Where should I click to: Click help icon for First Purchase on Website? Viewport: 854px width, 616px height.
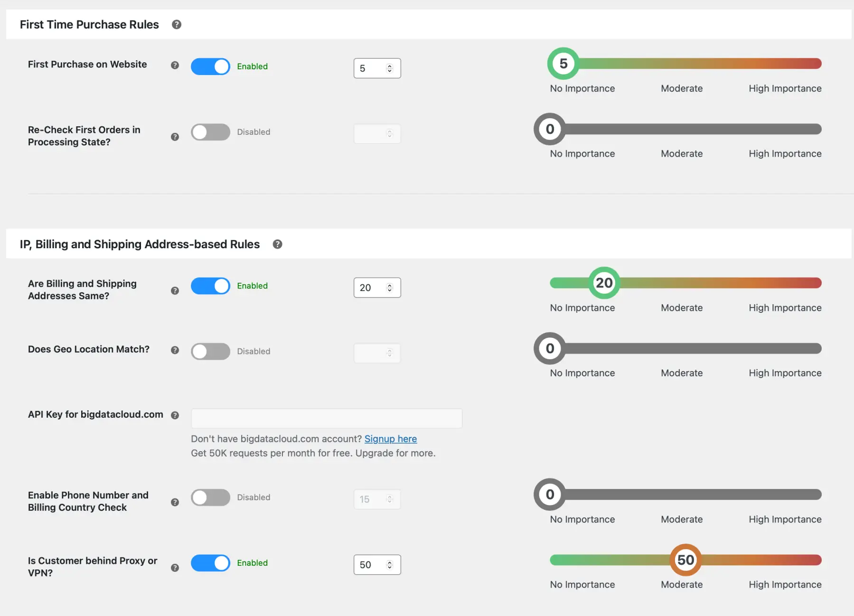pyautogui.click(x=175, y=65)
